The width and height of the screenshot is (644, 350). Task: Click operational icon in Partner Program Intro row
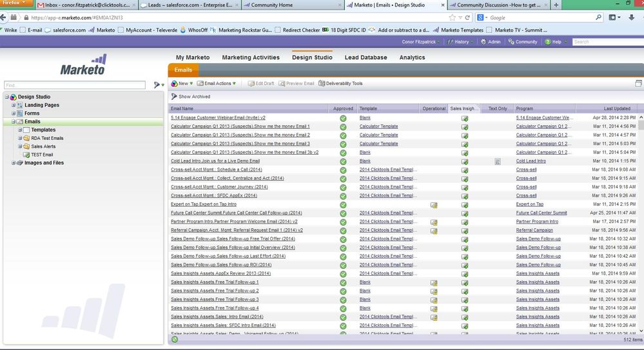click(434, 222)
